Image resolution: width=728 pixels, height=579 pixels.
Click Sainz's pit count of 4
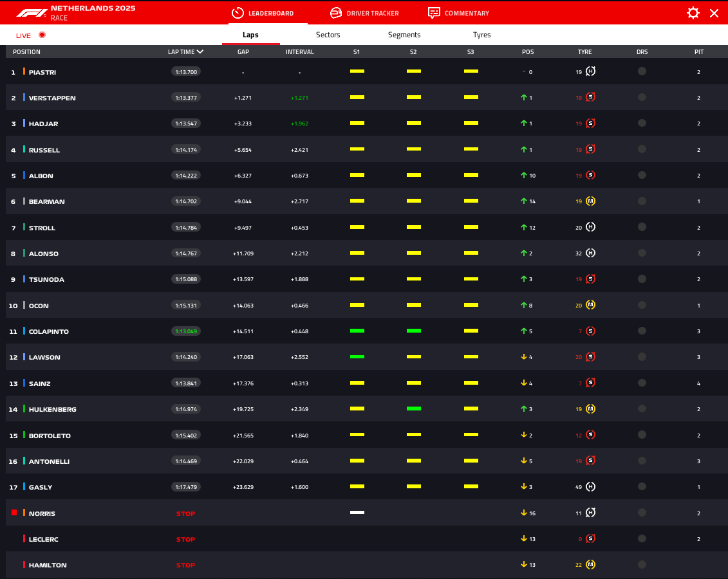pyautogui.click(x=698, y=383)
